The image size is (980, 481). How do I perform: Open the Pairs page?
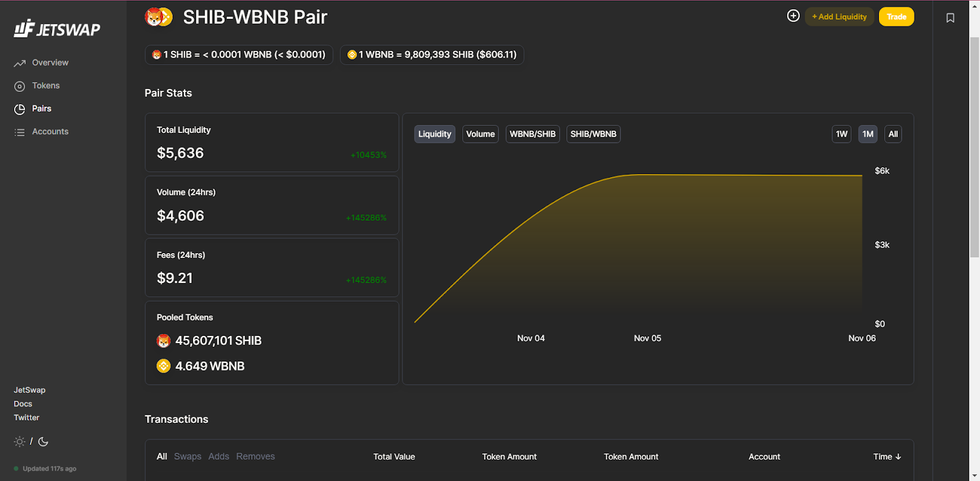(x=42, y=108)
